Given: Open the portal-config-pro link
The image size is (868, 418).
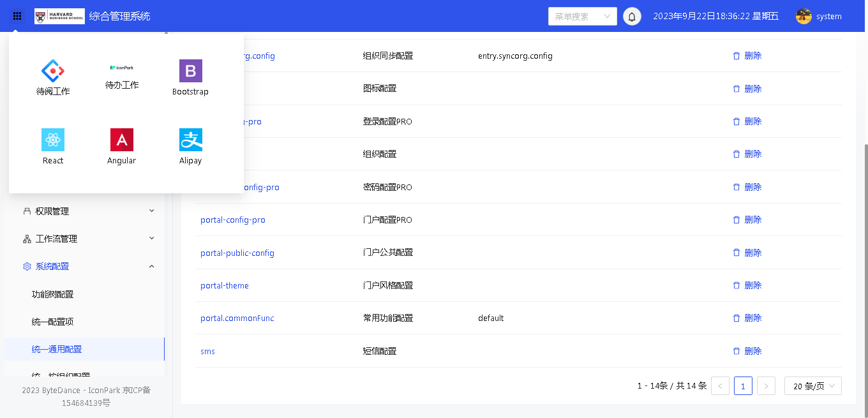Looking at the screenshot, I should pyautogui.click(x=232, y=220).
